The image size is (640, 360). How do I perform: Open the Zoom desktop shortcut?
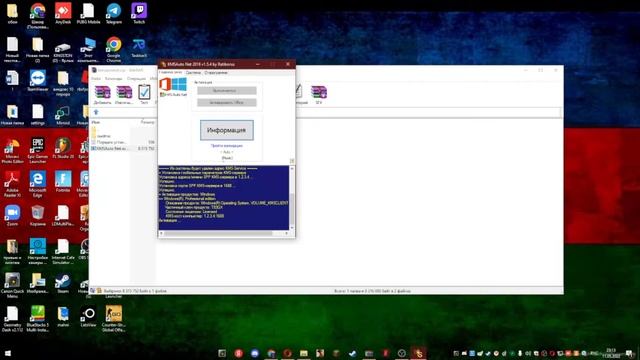(x=12, y=216)
